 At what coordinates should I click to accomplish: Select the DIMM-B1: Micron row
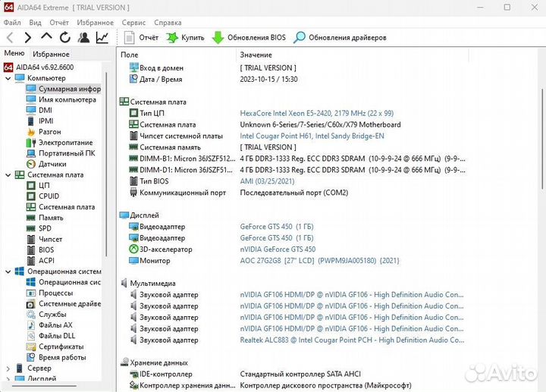[x=182, y=158]
